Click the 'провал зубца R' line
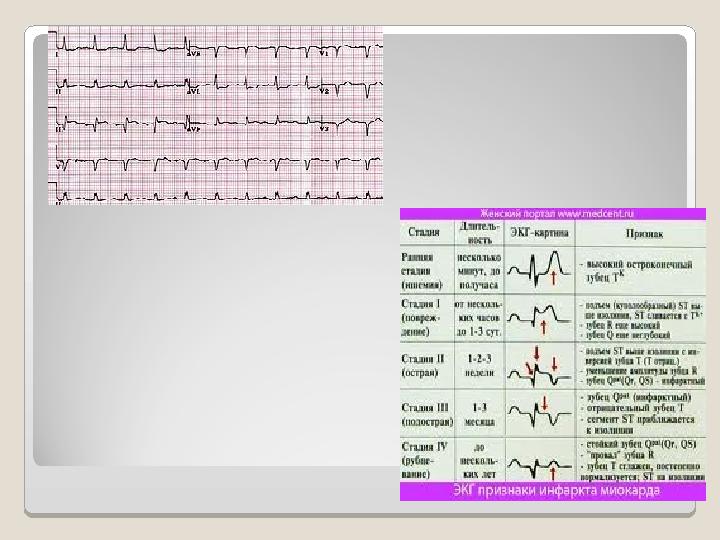Image resolution: width=720 pixels, height=540 pixels. 618,455
